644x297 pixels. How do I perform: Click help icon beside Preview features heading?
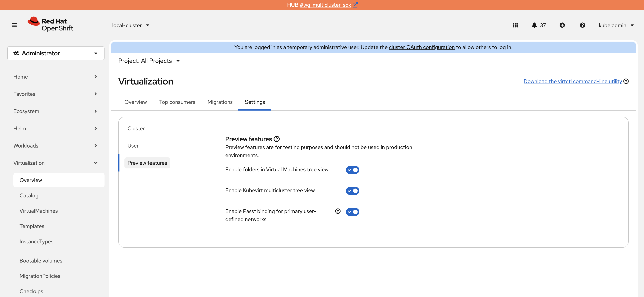(276, 139)
